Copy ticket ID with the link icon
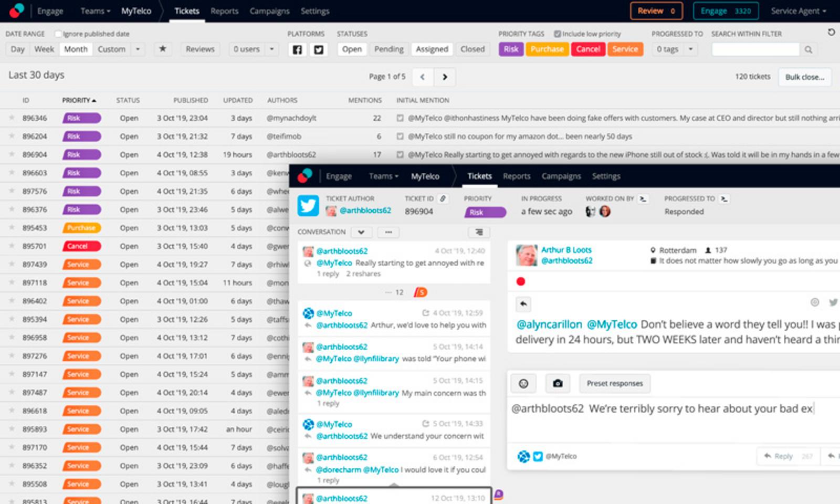The height and width of the screenshot is (504, 840). coord(443,198)
